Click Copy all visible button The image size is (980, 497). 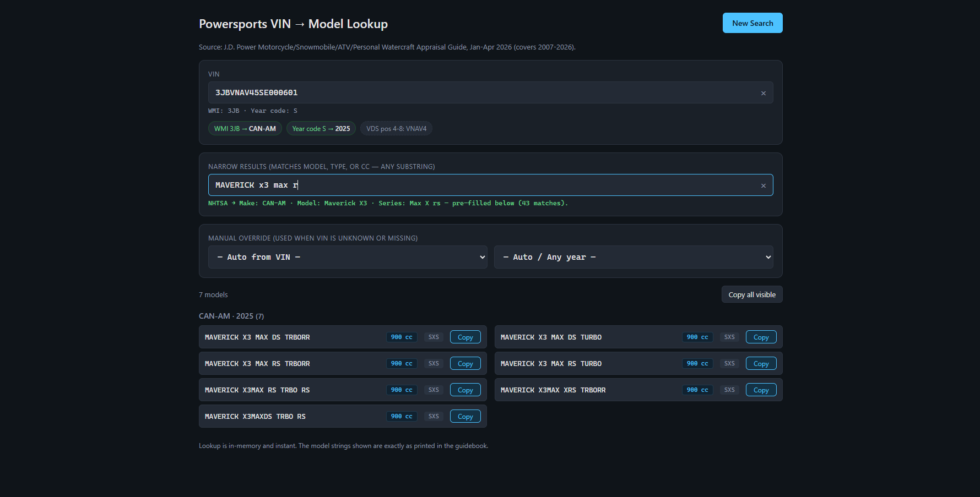click(x=752, y=294)
